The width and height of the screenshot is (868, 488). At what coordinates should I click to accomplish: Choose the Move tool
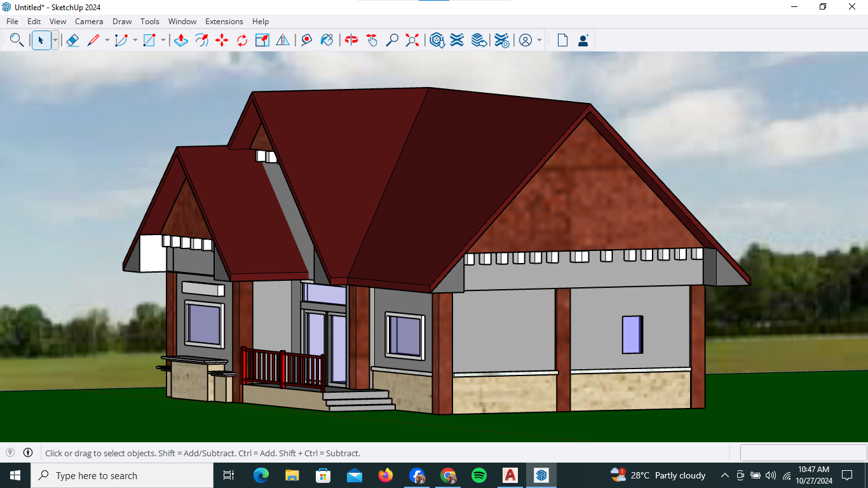tap(222, 40)
